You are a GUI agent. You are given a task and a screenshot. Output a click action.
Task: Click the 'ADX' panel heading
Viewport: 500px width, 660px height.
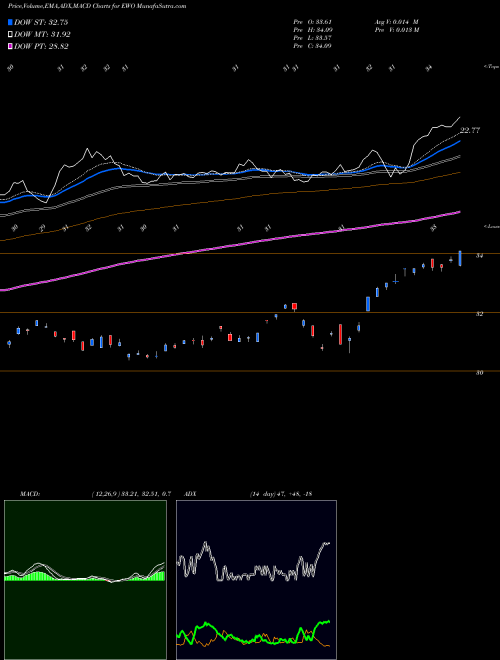pyautogui.click(x=191, y=494)
